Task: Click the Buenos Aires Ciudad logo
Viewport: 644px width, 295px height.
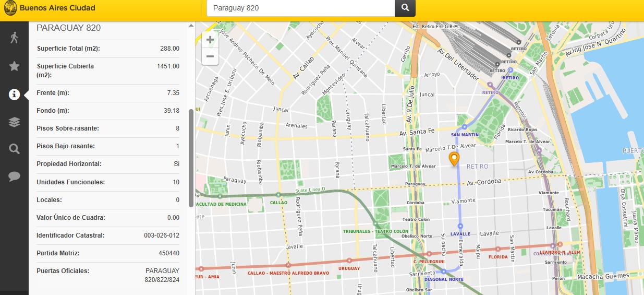Action: click(x=50, y=8)
